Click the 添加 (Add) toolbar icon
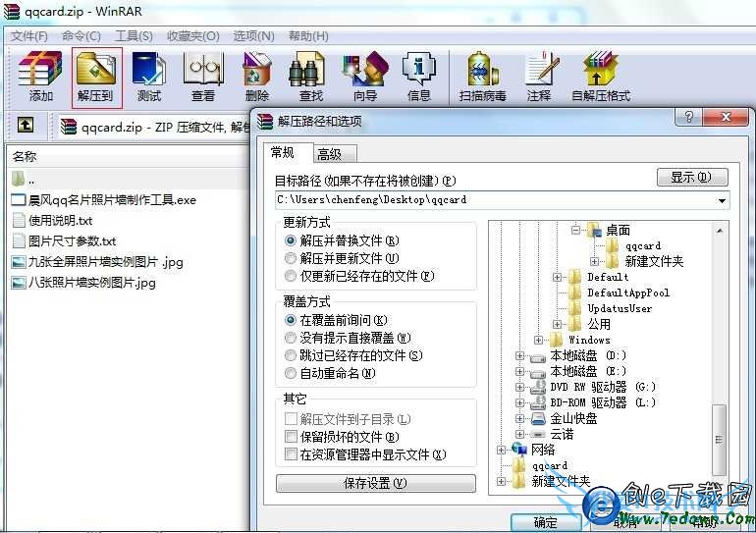Viewport: 756px width, 533px height. coord(40,78)
